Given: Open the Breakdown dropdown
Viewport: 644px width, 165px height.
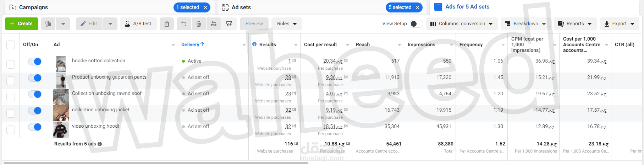Looking at the screenshot, I should point(525,24).
